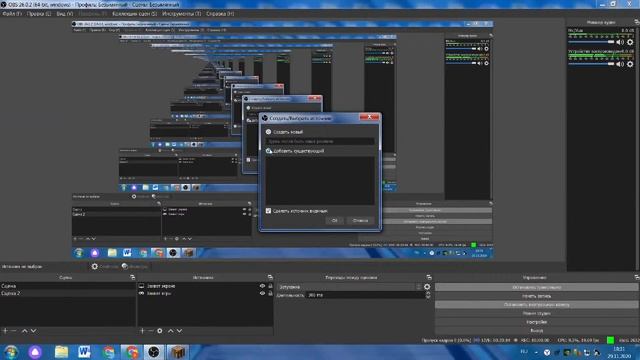Image resolution: width=640 pixels, height=360 pixels.
Task: Pop out the Sources dock panel
Action: 270,277
